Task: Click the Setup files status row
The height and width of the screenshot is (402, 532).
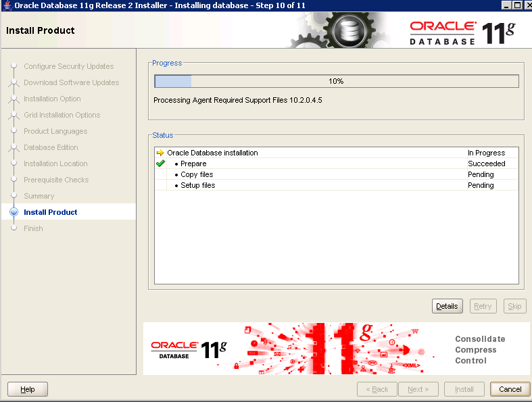Action: click(336, 185)
